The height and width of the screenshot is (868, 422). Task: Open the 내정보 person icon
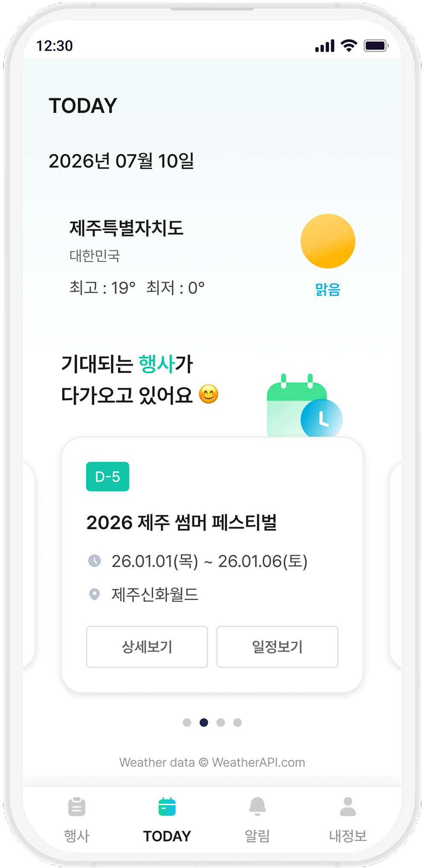(348, 807)
